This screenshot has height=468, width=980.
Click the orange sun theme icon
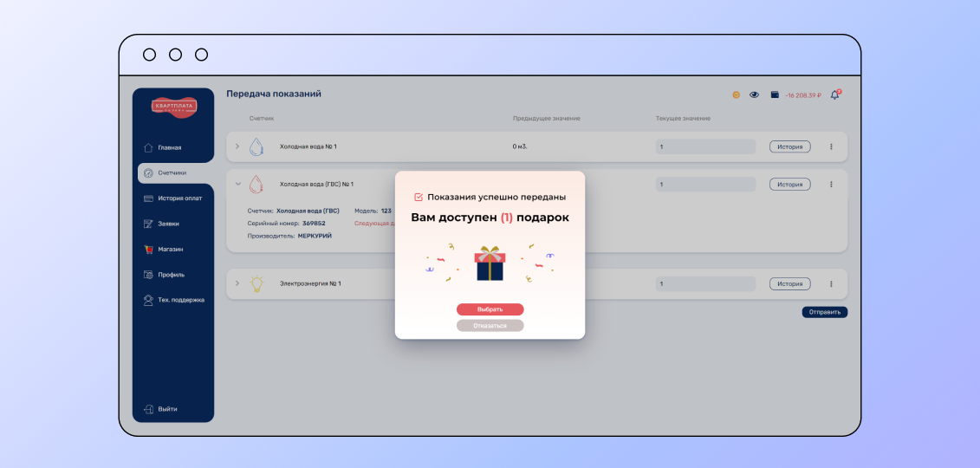(736, 94)
